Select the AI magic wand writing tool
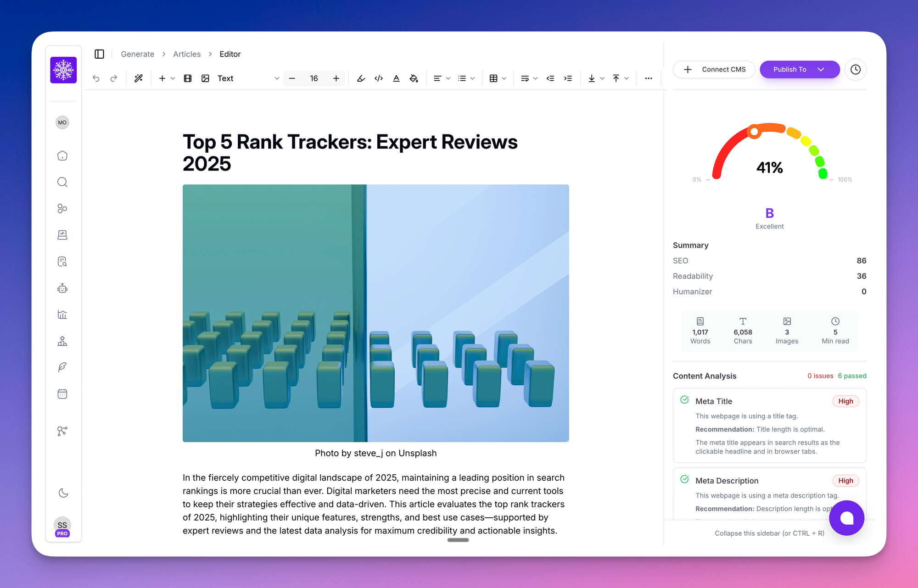918x588 pixels. point(139,78)
